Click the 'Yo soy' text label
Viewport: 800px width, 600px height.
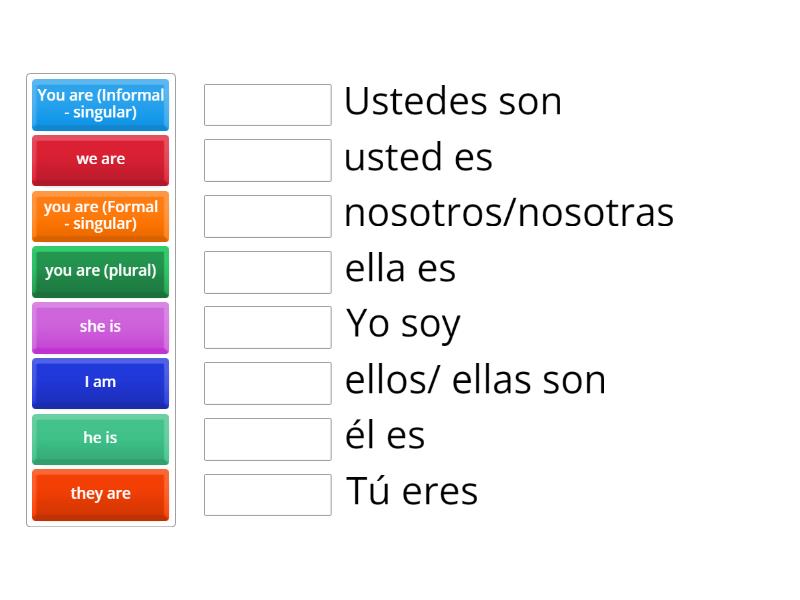click(x=402, y=324)
